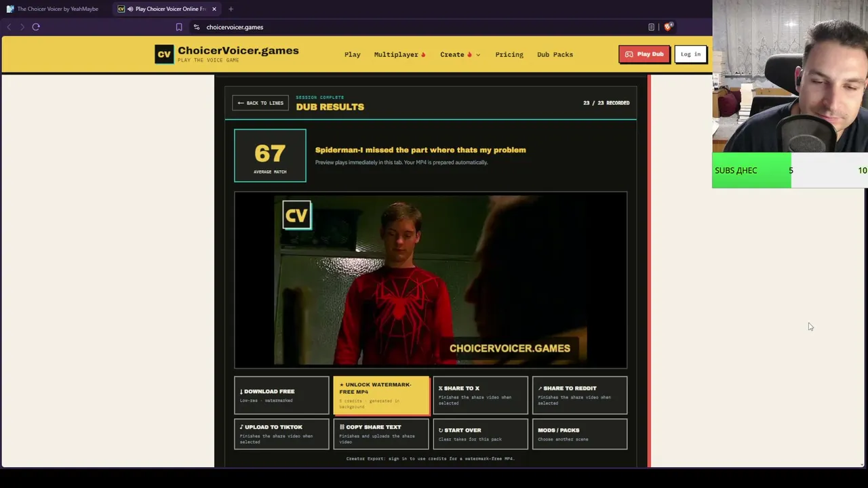Bookmark this page using the bookmark icon
868x488 pixels.
coord(179,27)
